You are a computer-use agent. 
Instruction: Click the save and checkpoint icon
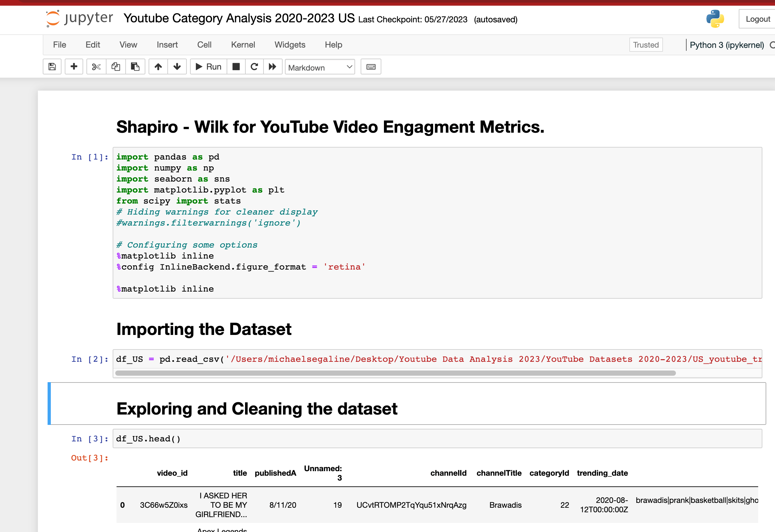(x=52, y=67)
